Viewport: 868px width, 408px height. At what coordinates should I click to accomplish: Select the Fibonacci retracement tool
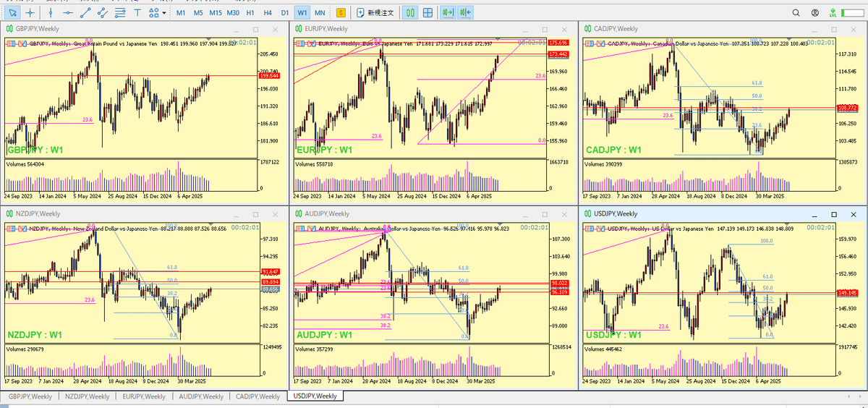tap(119, 13)
